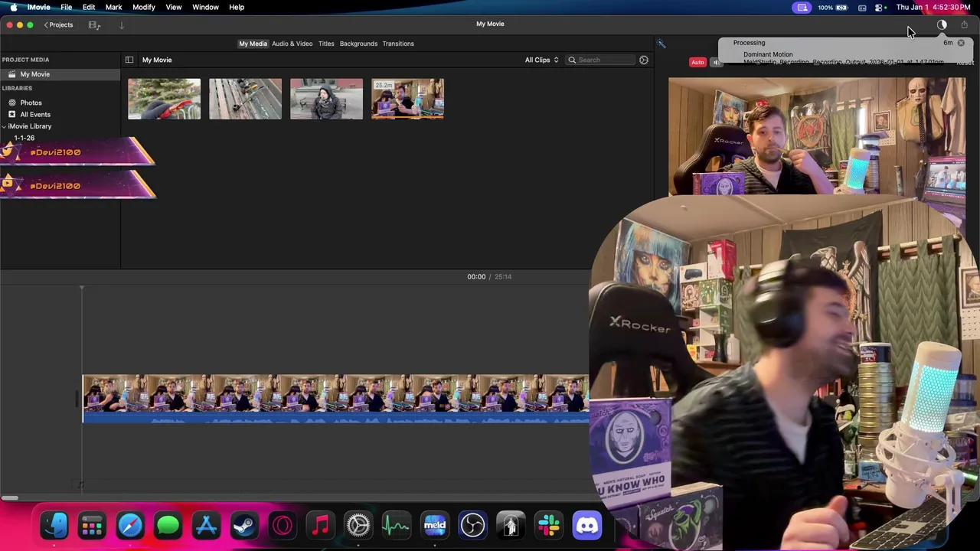Click the Share export icon
Screen dimensions: 980x551
(x=964, y=25)
